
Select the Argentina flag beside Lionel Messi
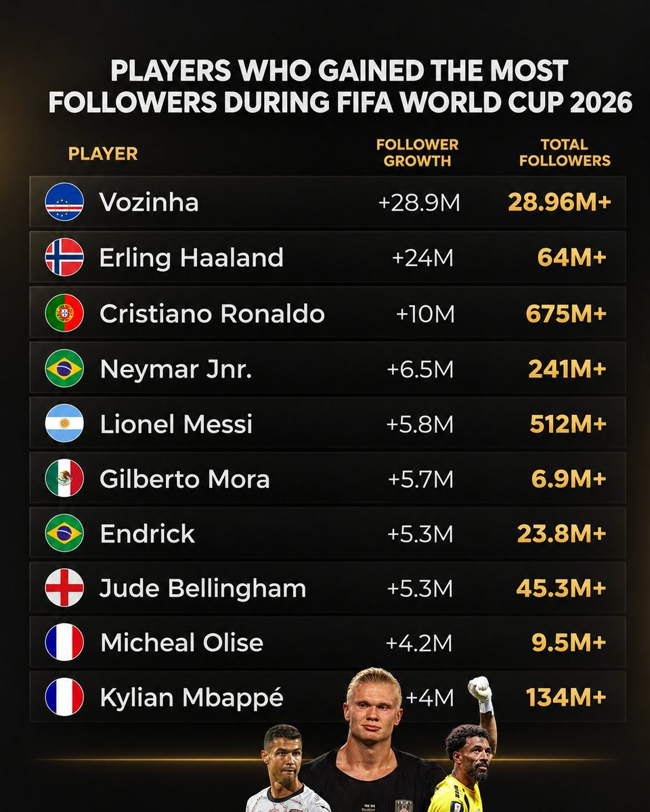tap(64, 424)
